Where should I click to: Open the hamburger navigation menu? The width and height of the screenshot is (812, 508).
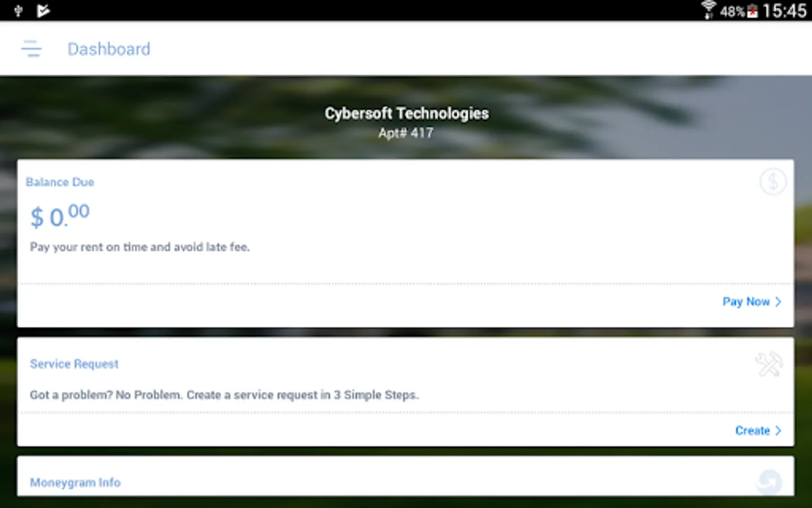[32, 49]
